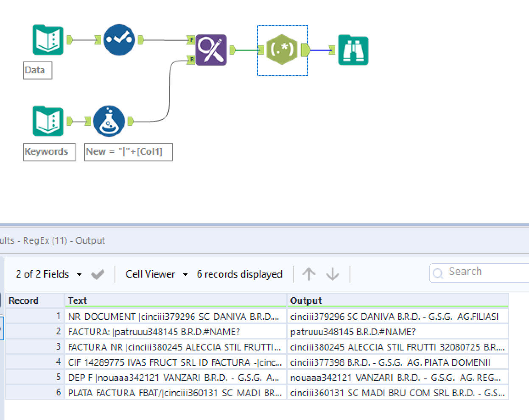Click the up arrow navigation button

[x=309, y=274]
